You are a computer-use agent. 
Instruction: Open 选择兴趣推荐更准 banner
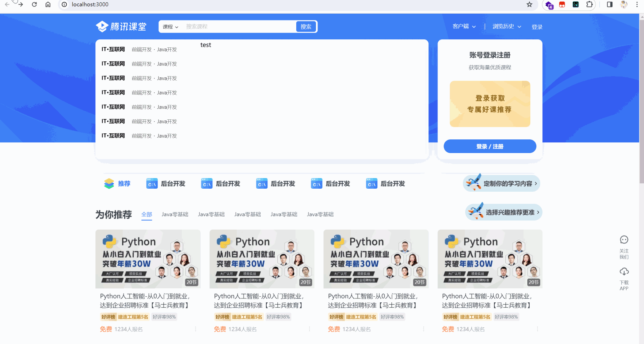point(504,212)
